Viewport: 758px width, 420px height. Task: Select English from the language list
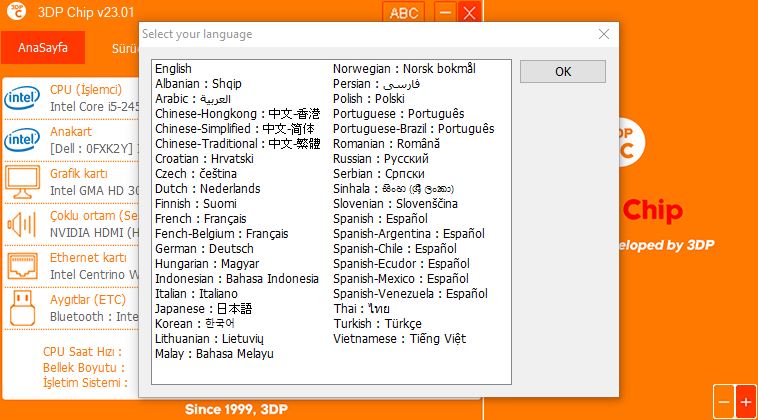click(173, 69)
